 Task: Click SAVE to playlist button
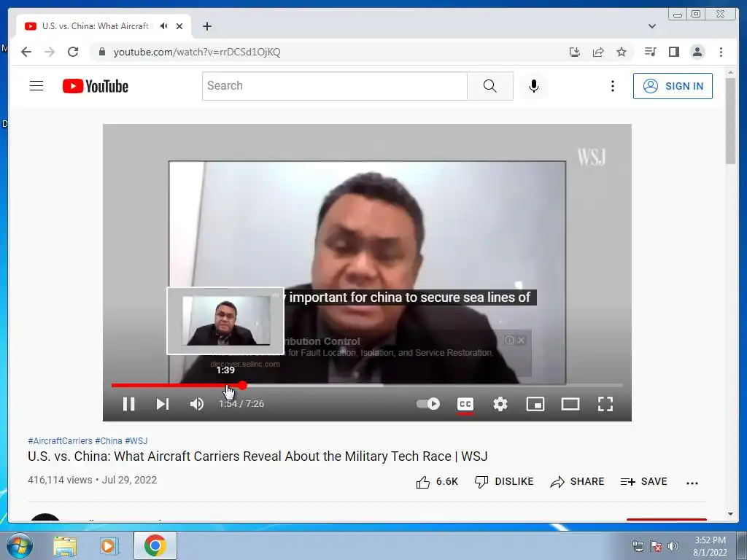[643, 482]
